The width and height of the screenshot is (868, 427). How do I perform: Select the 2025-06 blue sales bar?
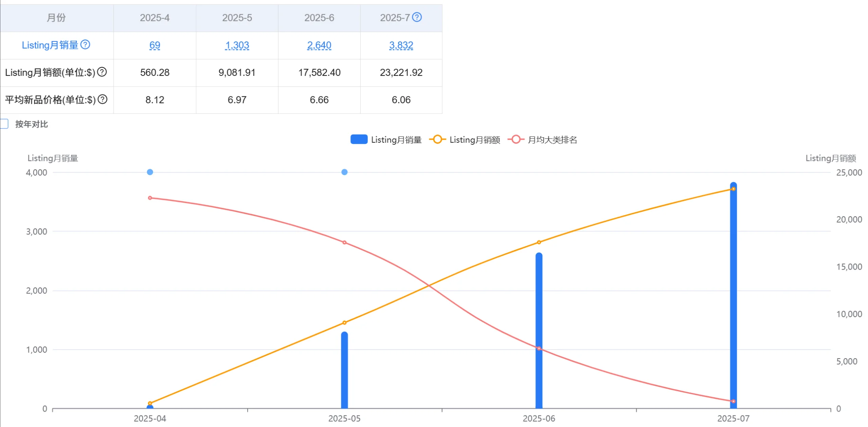539,331
